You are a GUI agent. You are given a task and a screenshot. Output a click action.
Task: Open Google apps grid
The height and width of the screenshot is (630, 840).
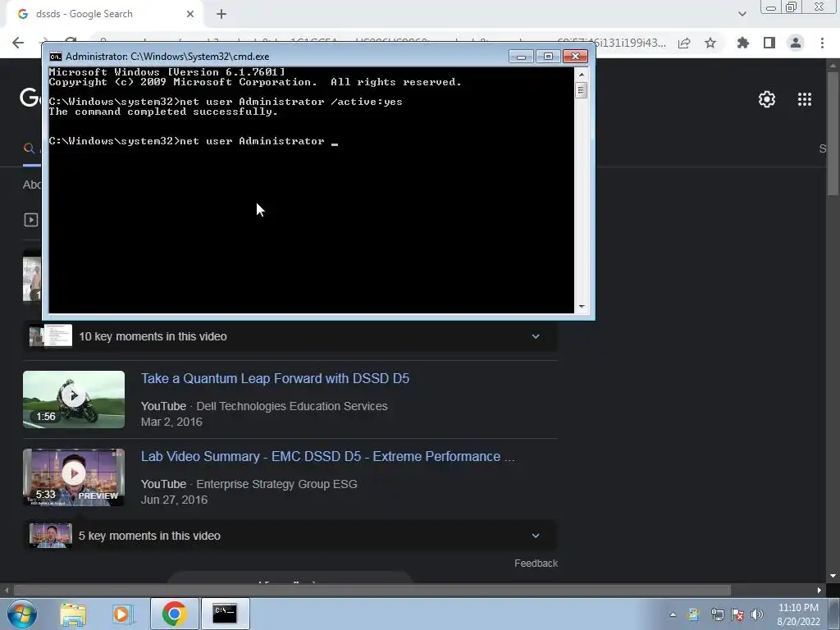[x=805, y=99]
